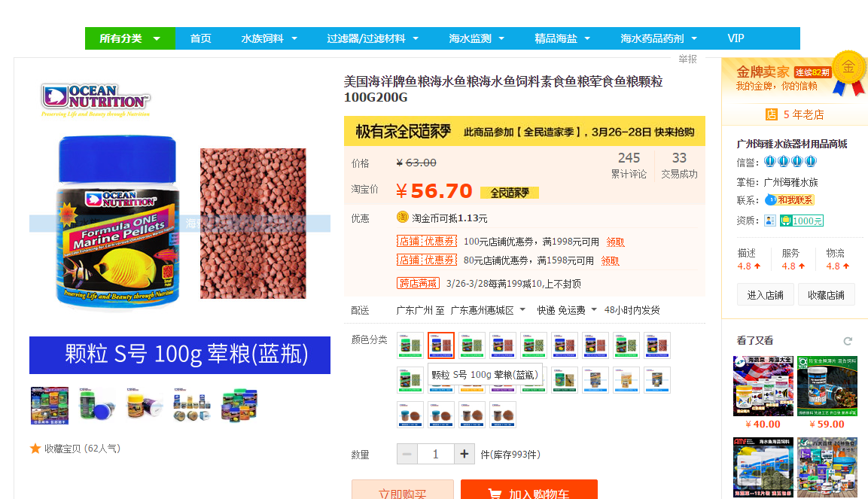Viewport: 868px width, 499px height.
Task: Select the last color option in the top row
Action: [656, 345]
